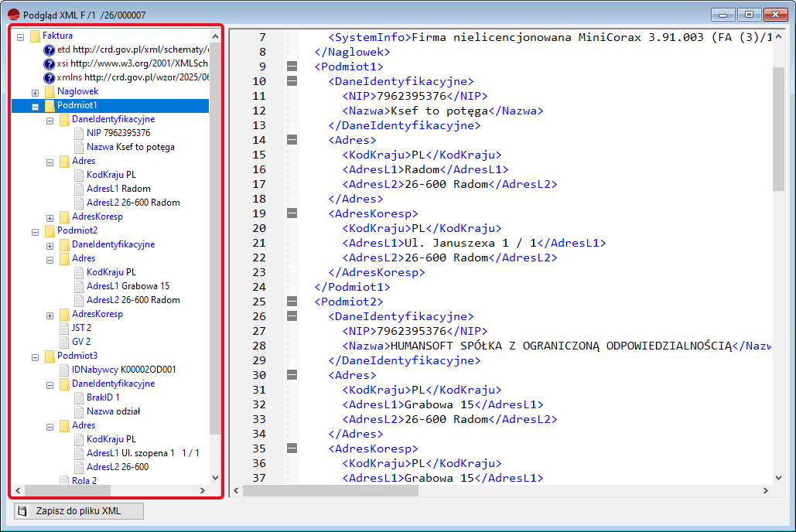Screen dimensions: 796x532
Task: Click tree panel scroll right arrow
Action: coord(203,491)
